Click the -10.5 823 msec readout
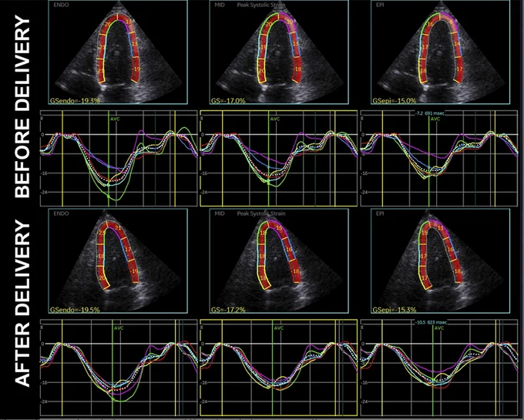The image size is (524, 420). [x=431, y=323]
